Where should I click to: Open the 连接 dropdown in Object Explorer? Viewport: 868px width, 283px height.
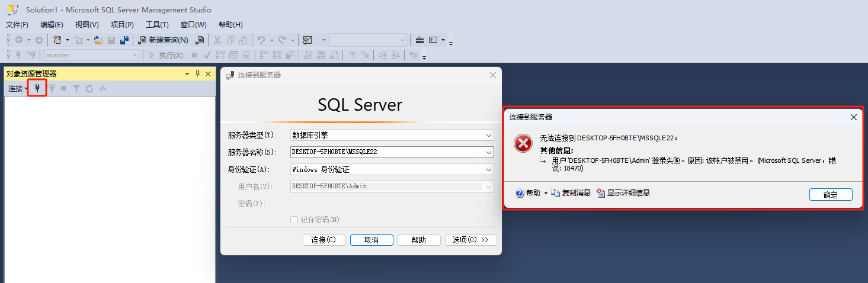18,88
